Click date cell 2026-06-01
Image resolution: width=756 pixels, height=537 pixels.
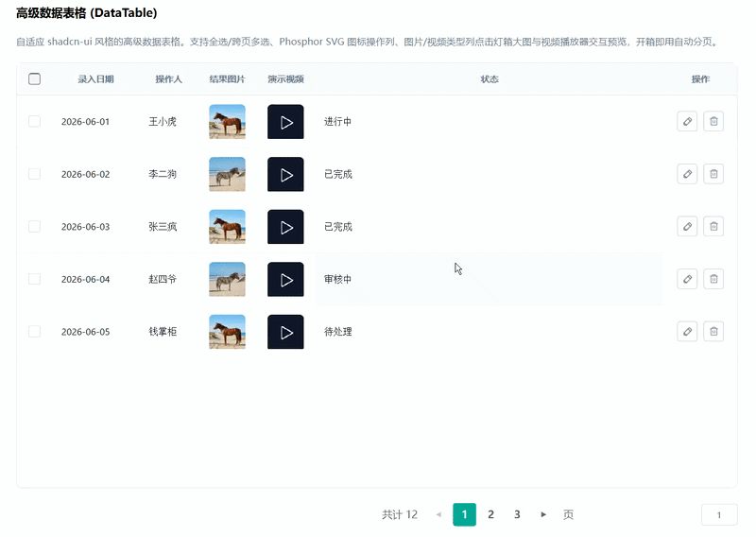point(85,122)
